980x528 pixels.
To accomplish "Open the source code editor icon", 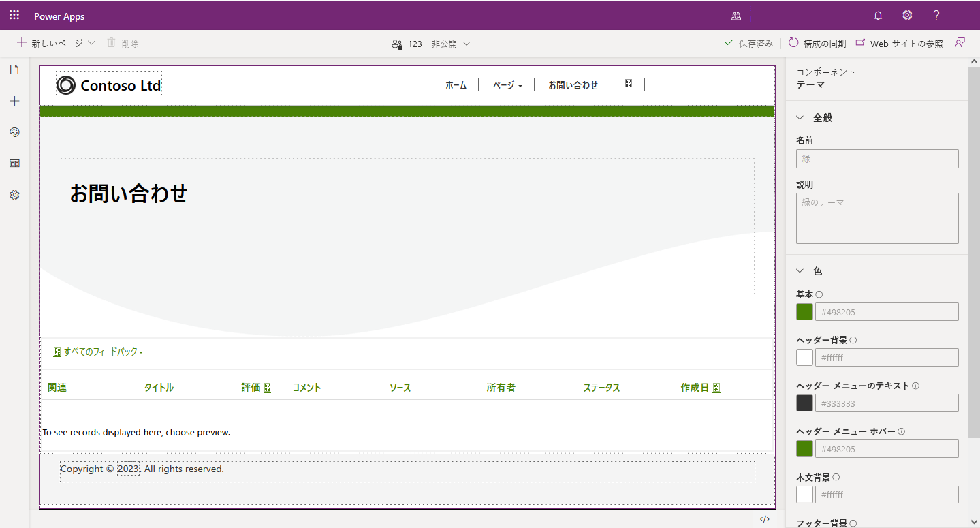I will (765, 519).
